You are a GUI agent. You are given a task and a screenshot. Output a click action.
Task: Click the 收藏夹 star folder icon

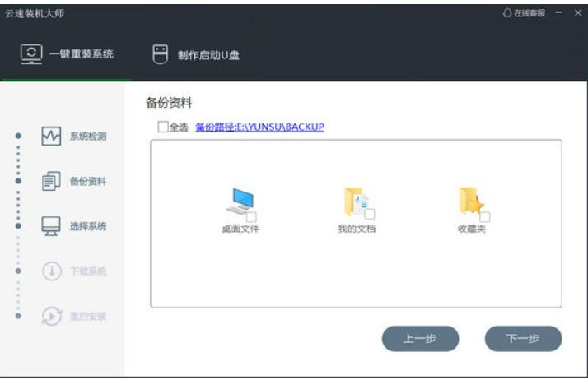coord(471,201)
